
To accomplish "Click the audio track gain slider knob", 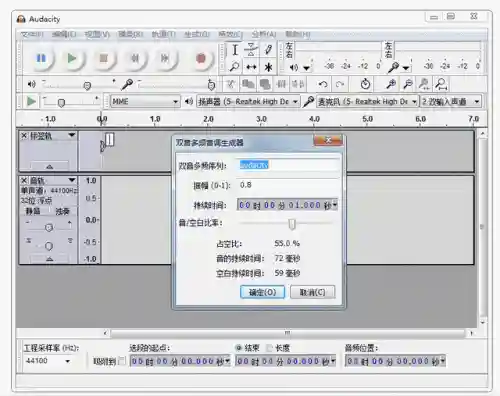I will [49, 228].
